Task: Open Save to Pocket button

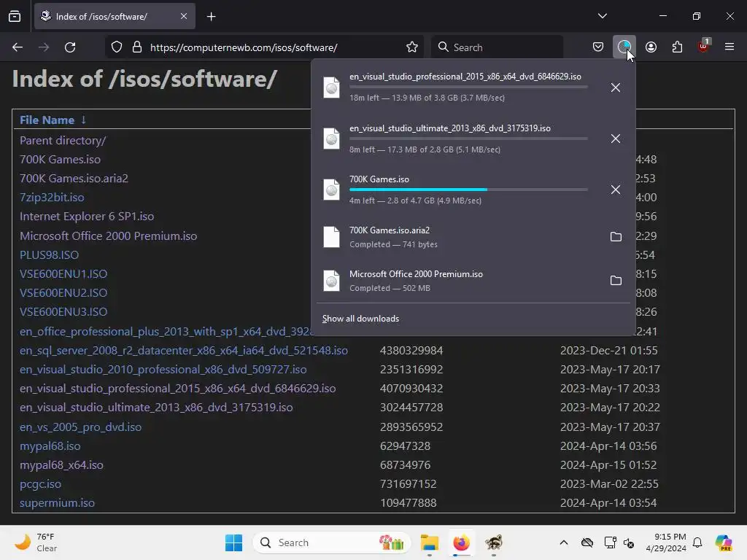Action: point(598,47)
